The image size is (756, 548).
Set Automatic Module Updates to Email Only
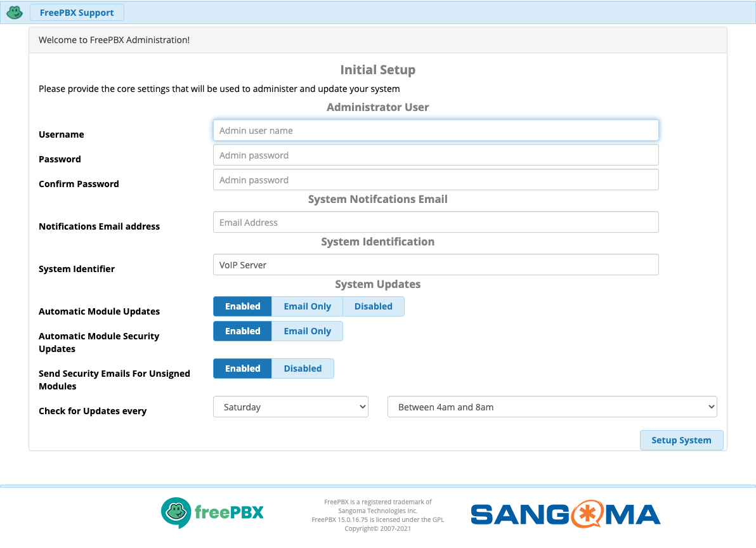coord(307,306)
